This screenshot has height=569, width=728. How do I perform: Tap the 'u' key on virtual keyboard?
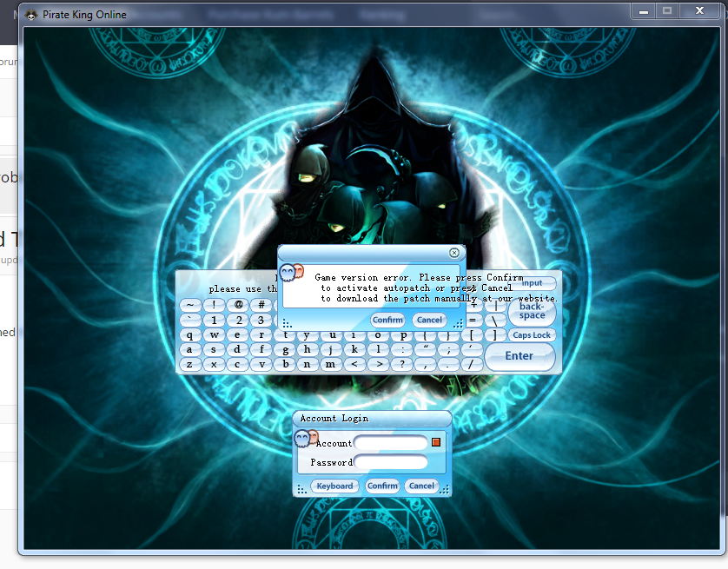332,336
